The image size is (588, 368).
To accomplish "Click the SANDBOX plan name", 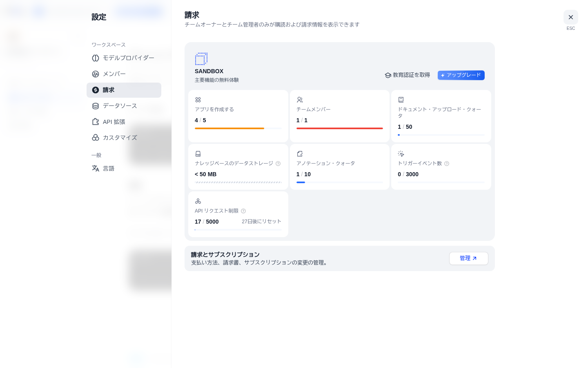I will click(209, 71).
